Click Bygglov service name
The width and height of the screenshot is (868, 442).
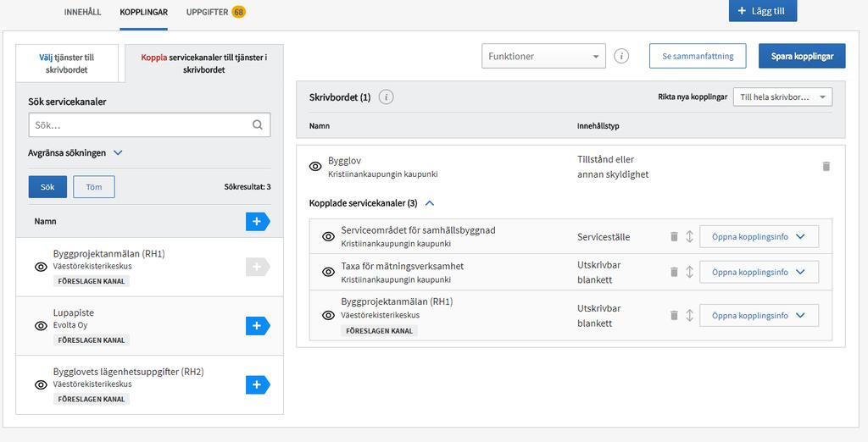[x=344, y=160]
